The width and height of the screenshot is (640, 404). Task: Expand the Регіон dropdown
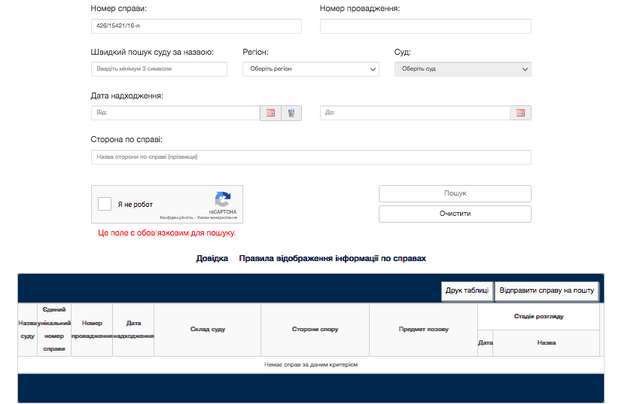click(311, 69)
